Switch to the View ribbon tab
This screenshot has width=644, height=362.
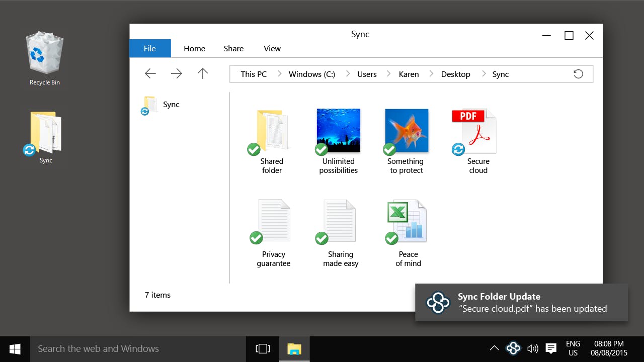click(x=272, y=48)
